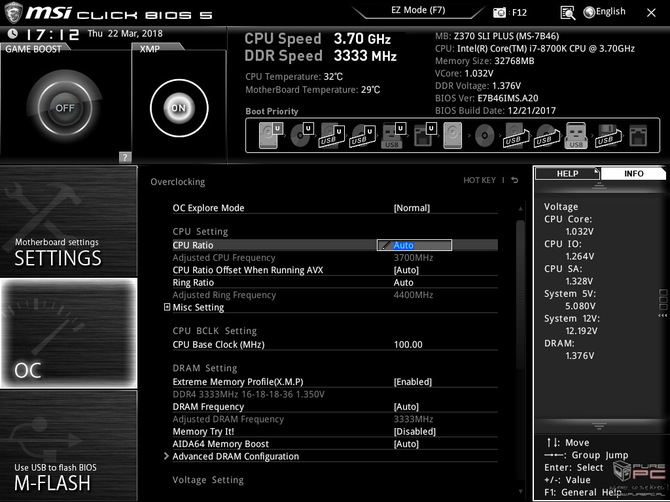This screenshot has height=502, width=670.
Task: Open CPU Ratio Offset When Running AVX value
Action: point(406,270)
